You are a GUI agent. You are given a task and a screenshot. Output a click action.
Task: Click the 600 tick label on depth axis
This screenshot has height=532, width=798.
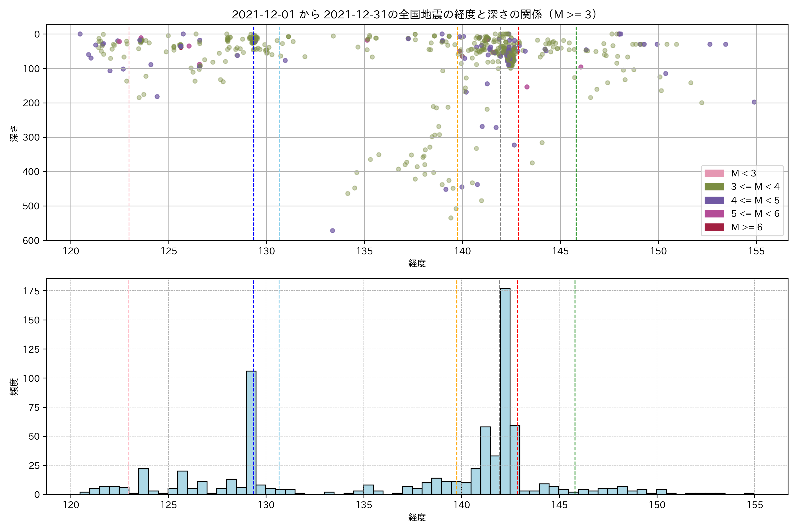[x=31, y=241]
